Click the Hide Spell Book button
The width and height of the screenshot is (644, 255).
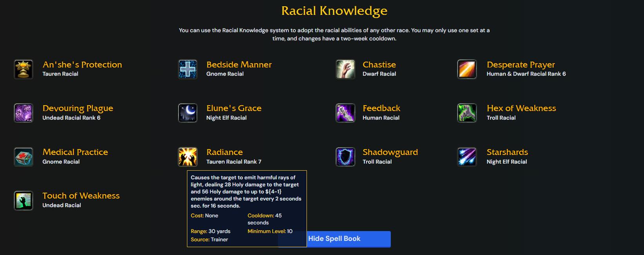(334, 239)
